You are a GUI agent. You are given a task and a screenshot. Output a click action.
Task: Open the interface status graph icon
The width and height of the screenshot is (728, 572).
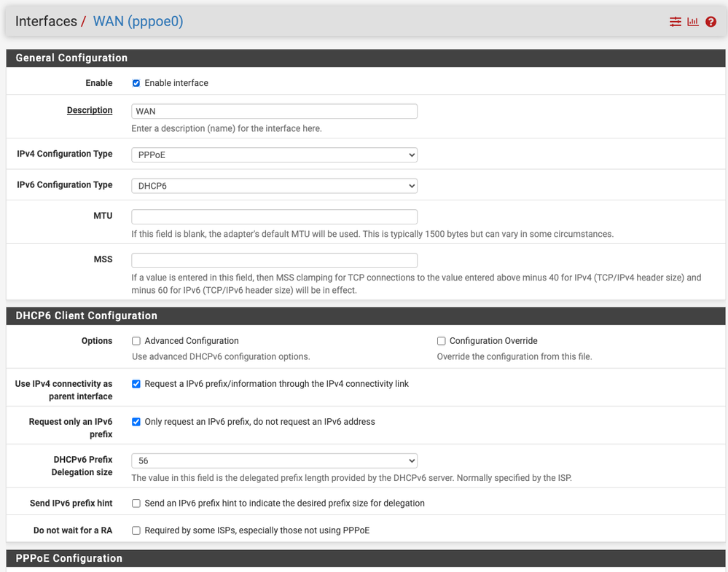692,22
